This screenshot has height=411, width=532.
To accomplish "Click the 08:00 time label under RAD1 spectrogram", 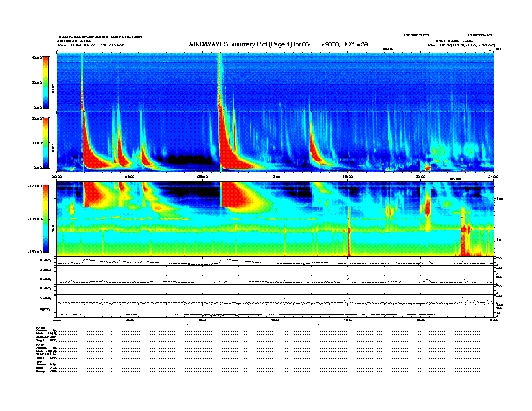I will [202, 177].
